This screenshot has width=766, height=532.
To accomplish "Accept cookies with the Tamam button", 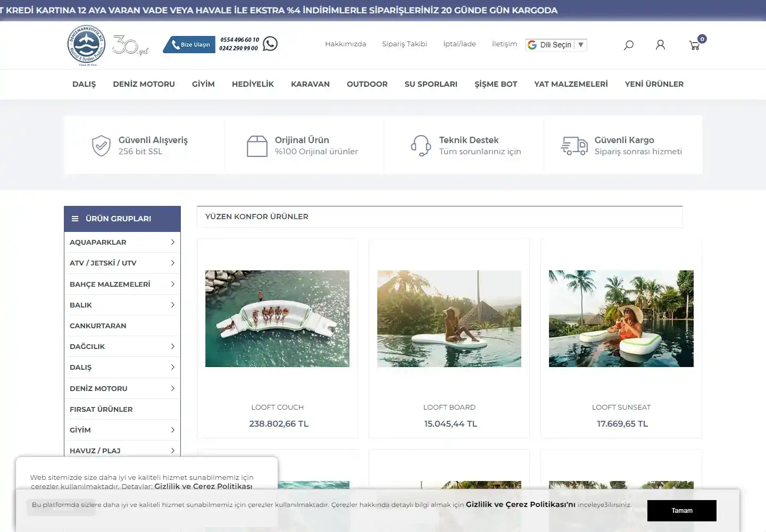I will coord(682,511).
